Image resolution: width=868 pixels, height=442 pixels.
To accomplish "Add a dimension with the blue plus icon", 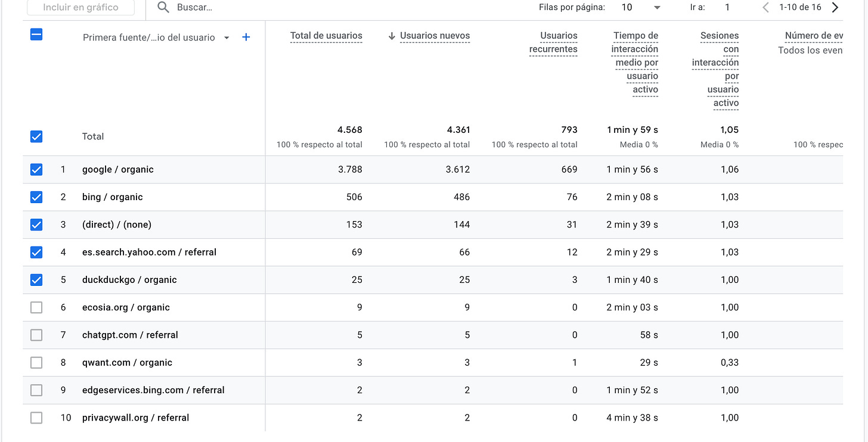I will (246, 38).
